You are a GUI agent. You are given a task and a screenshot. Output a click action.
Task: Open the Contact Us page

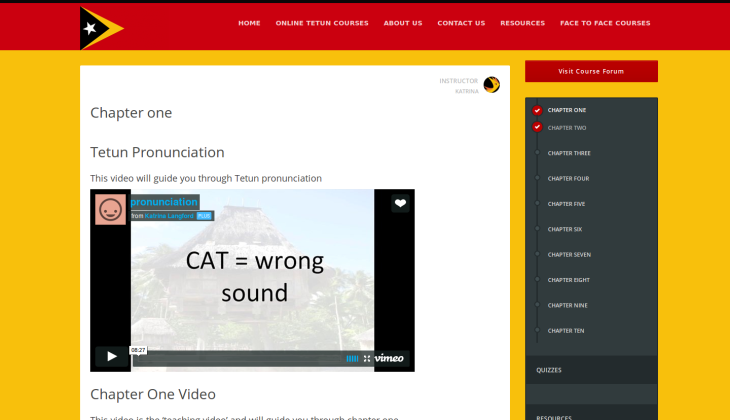coord(461,23)
